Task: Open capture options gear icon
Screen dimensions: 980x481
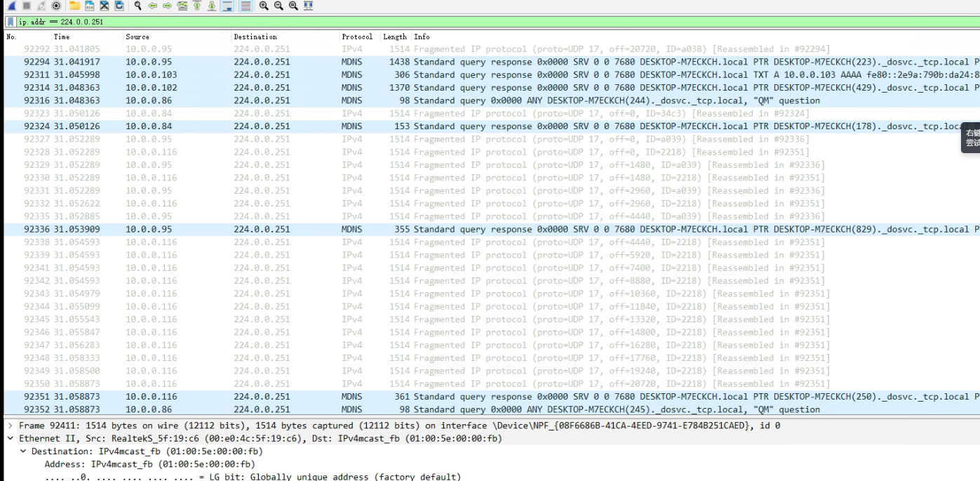Action: tap(56, 6)
